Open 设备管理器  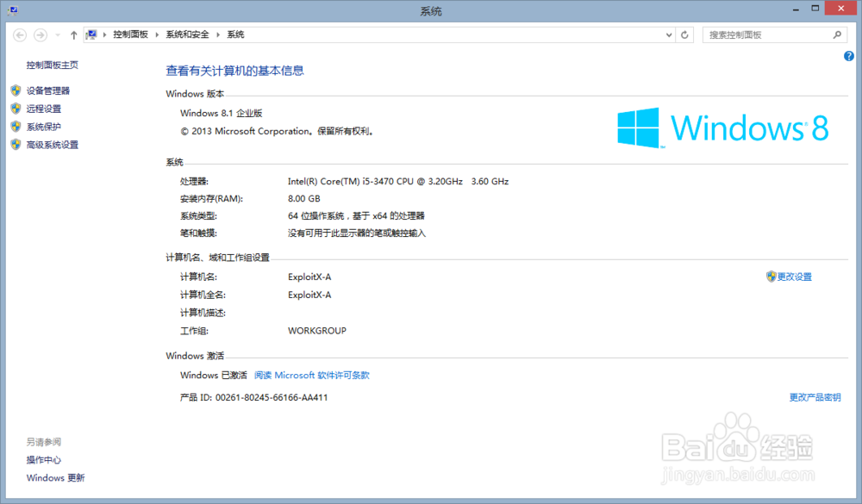pos(47,90)
